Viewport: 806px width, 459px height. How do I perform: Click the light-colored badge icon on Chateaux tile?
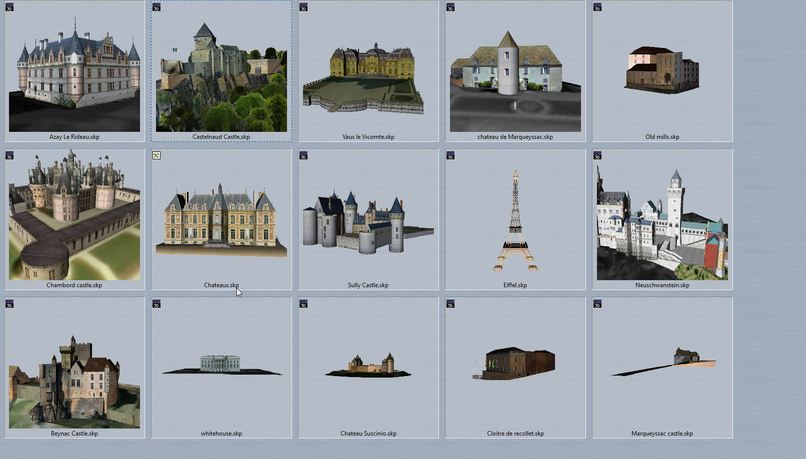(156, 155)
